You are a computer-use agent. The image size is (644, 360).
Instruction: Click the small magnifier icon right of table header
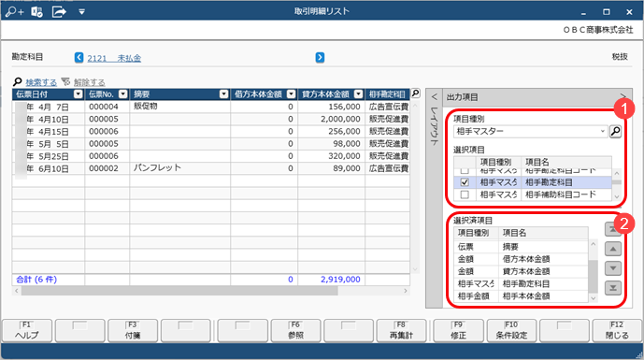point(416,94)
